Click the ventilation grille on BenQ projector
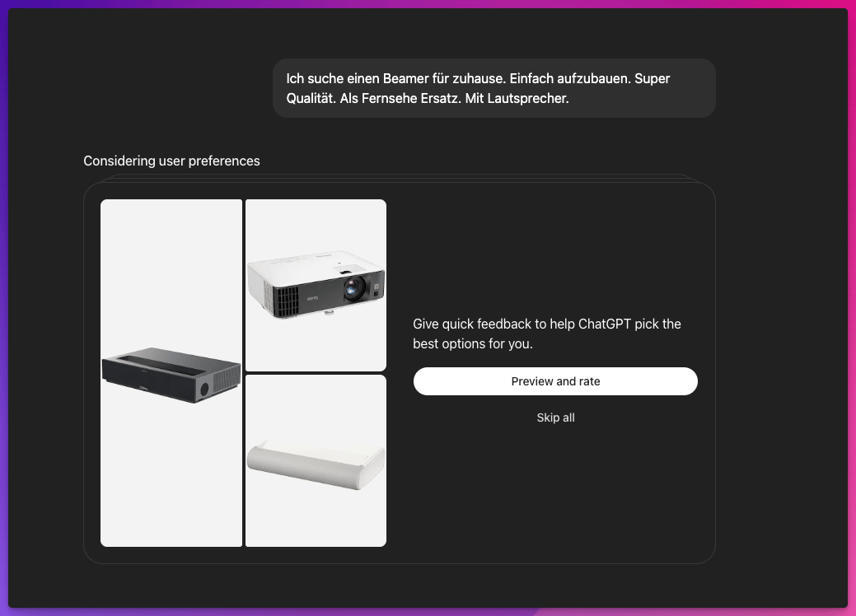 tap(286, 301)
